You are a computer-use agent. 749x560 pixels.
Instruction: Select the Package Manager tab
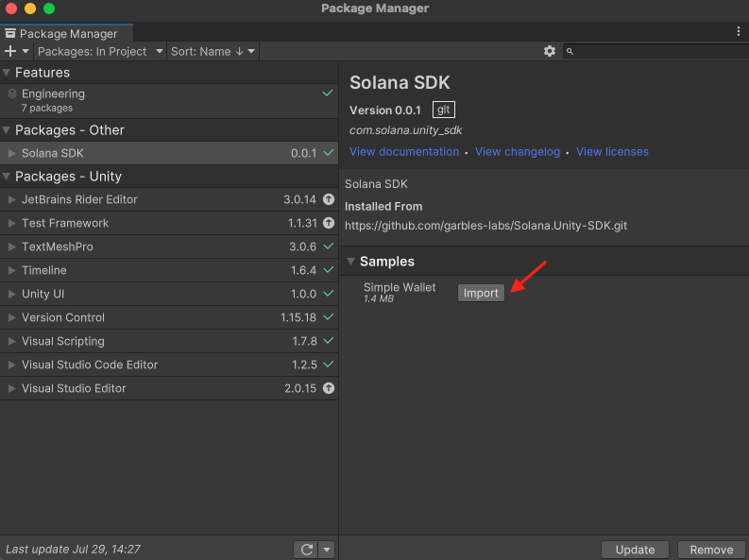click(66, 33)
